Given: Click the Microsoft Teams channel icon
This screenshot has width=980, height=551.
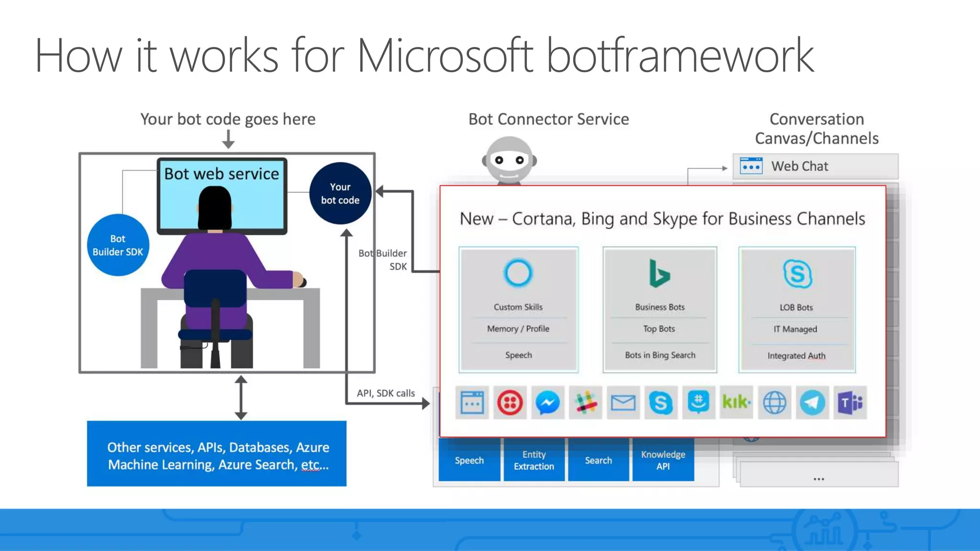Looking at the screenshot, I should pyautogui.click(x=850, y=403).
